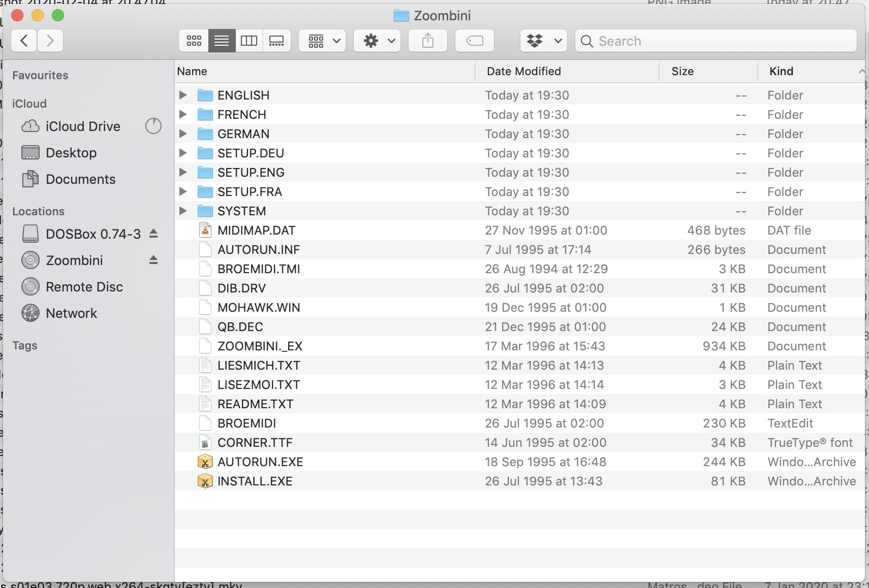Click the MIDIMAP.DAT VLC file icon
This screenshot has height=588, width=869.
pos(205,230)
